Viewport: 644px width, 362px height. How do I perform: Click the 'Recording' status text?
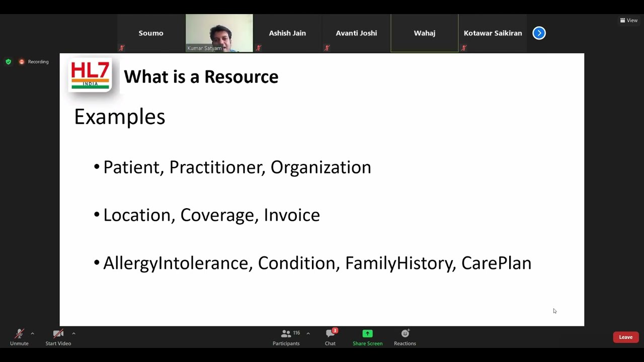pyautogui.click(x=38, y=62)
